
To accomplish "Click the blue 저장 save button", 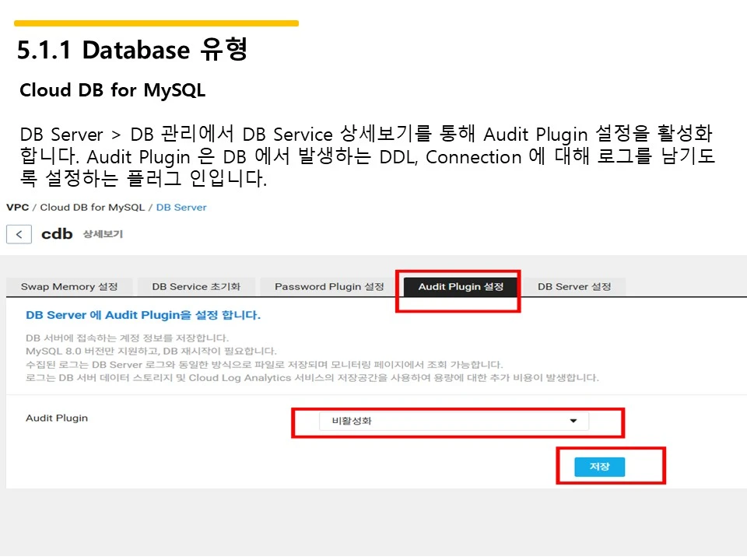I will coord(599,467).
